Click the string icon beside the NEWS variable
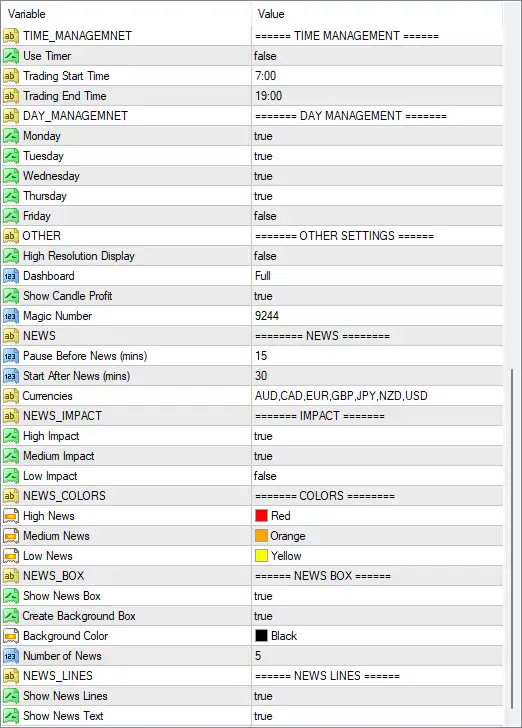The height and width of the screenshot is (728, 522). click(11, 336)
